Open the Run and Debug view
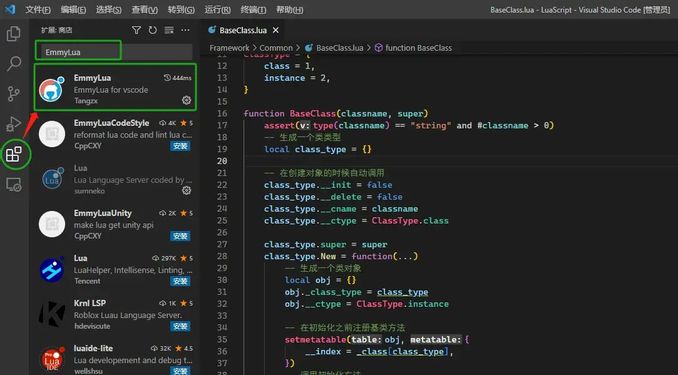The image size is (678, 375). [13, 124]
